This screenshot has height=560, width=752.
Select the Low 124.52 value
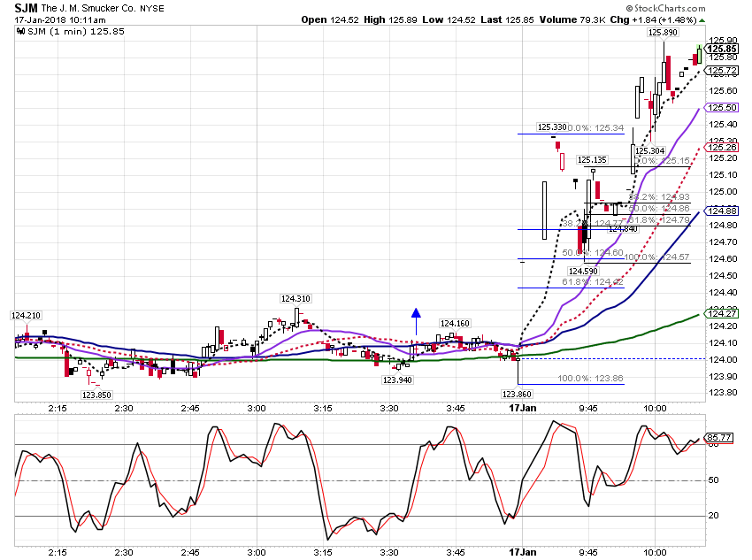tap(449, 19)
